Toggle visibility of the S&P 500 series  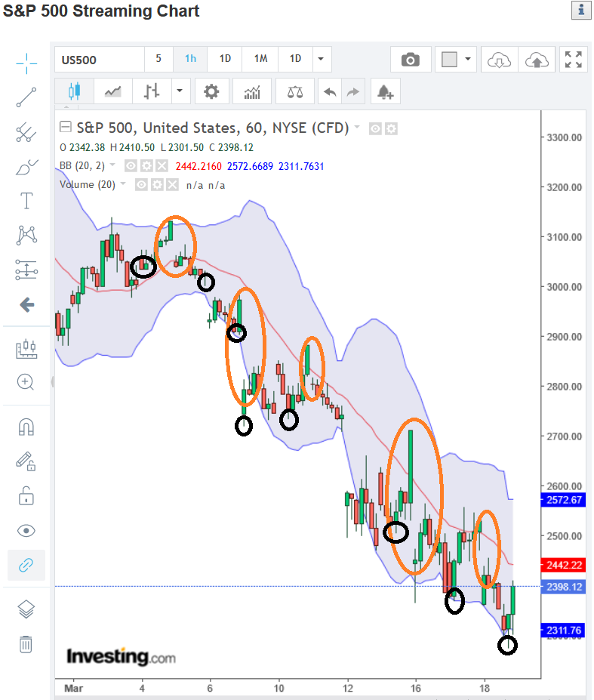click(x=375, y=129)
